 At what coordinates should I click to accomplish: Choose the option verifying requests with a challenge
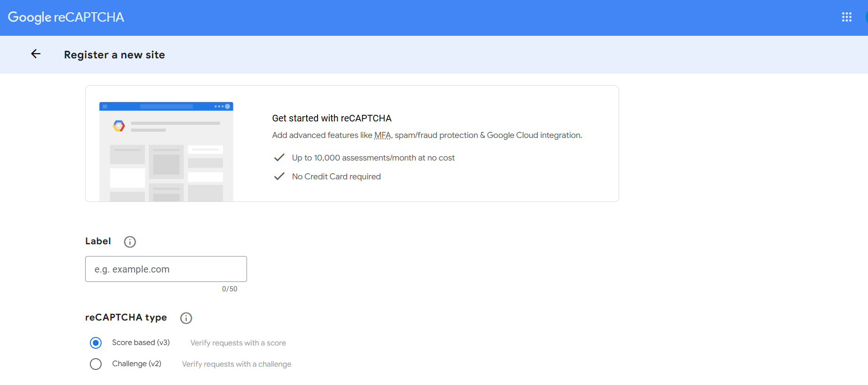(236, 364)
